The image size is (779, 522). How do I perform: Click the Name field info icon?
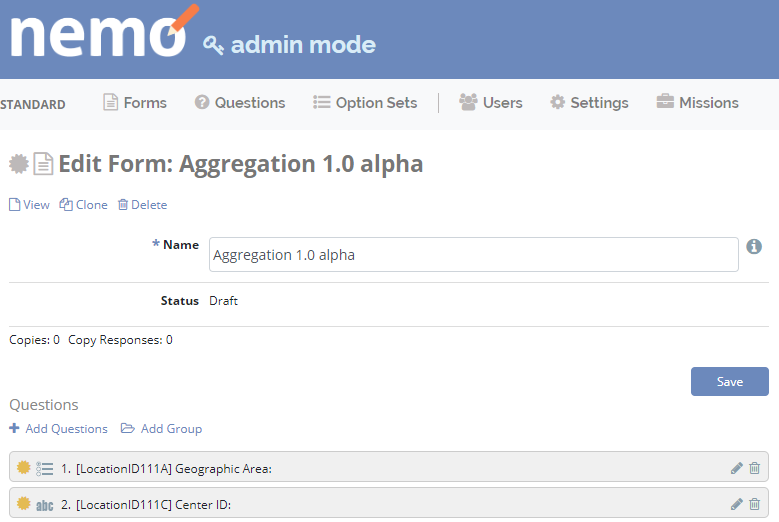point(754,246)
